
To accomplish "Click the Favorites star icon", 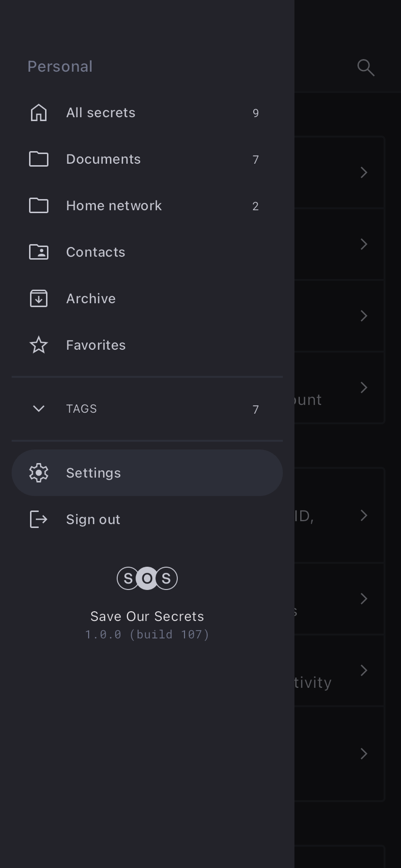I will coord(39,345).
